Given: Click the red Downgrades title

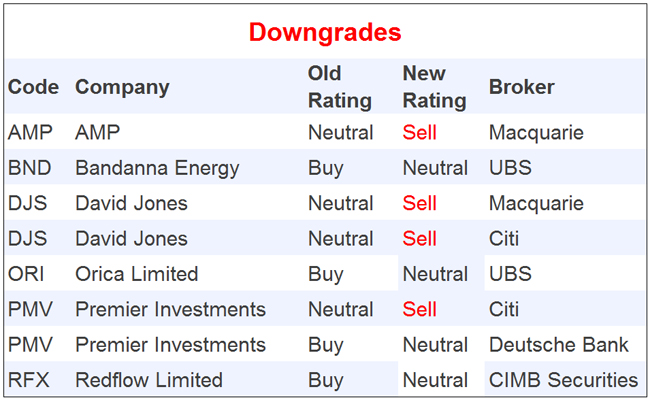Looking at the screenshot, I should click(x=325, y=33).
